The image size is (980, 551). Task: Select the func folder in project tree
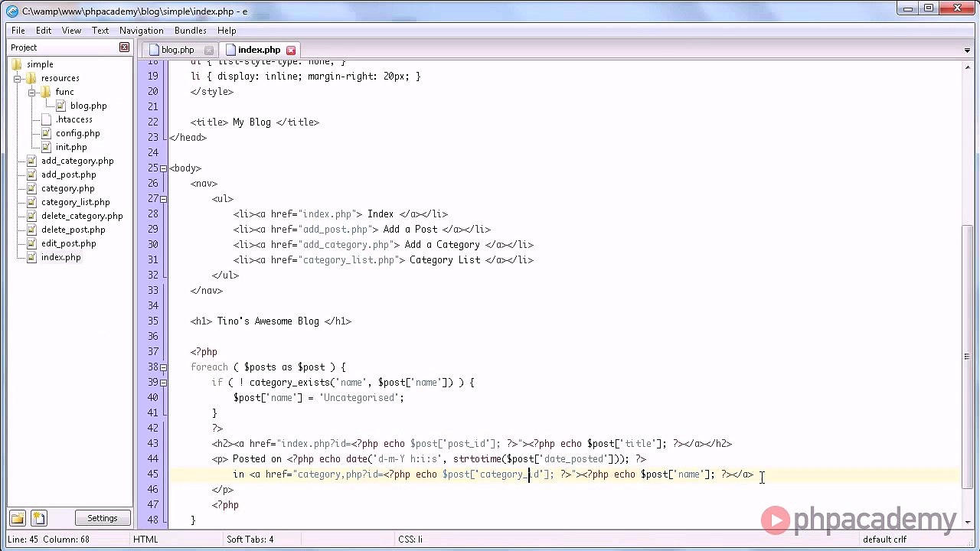pyautogui.click(x=64, y=92)
